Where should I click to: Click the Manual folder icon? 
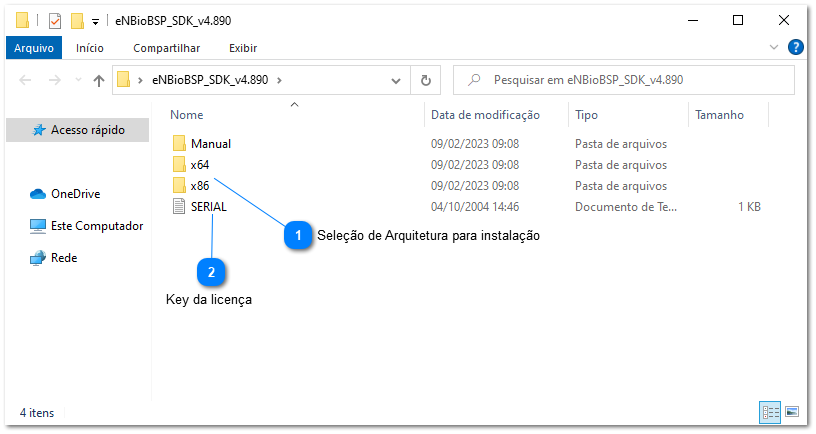pyautogui.click(x=179, y=144)
